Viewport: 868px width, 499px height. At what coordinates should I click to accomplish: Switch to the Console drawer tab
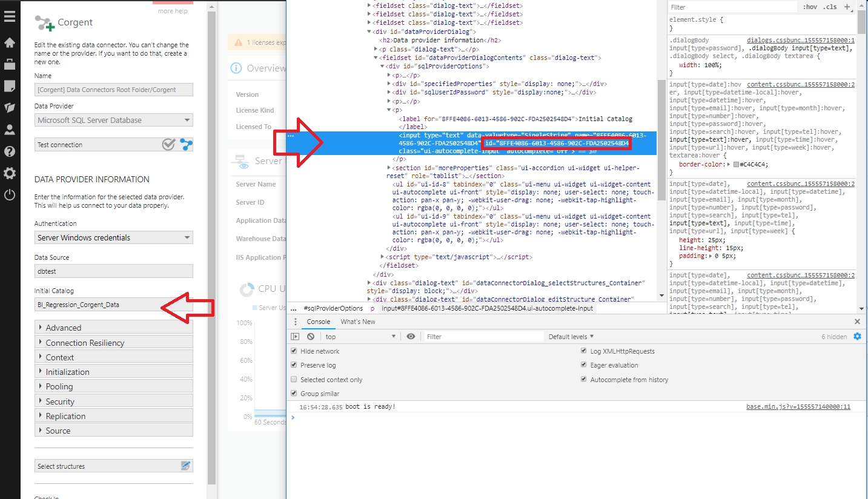(318, 322)
